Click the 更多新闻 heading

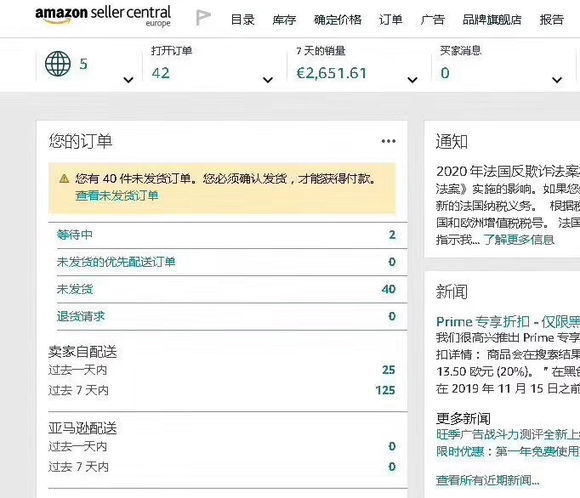(x=463, y=418)
